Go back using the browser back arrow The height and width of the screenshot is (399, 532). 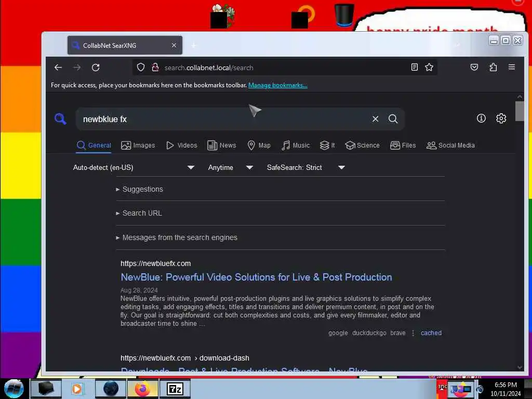click(58, 68)
